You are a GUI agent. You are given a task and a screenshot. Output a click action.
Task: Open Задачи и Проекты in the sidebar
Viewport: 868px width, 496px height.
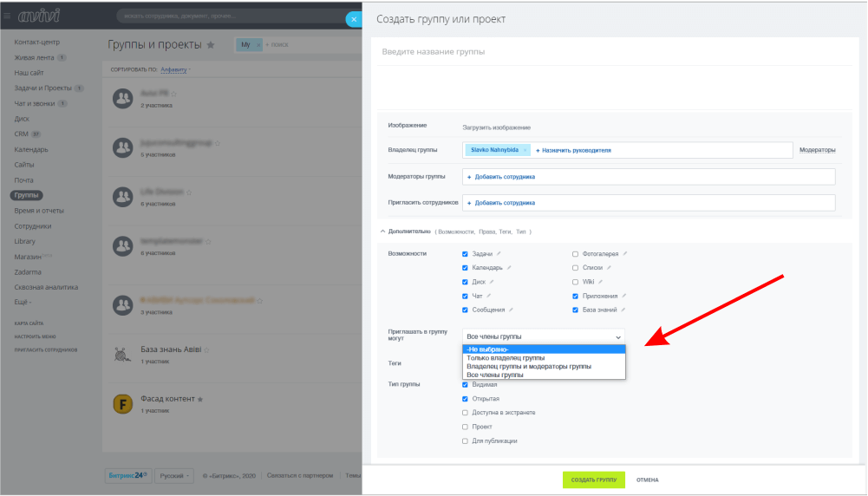(42, 88)
